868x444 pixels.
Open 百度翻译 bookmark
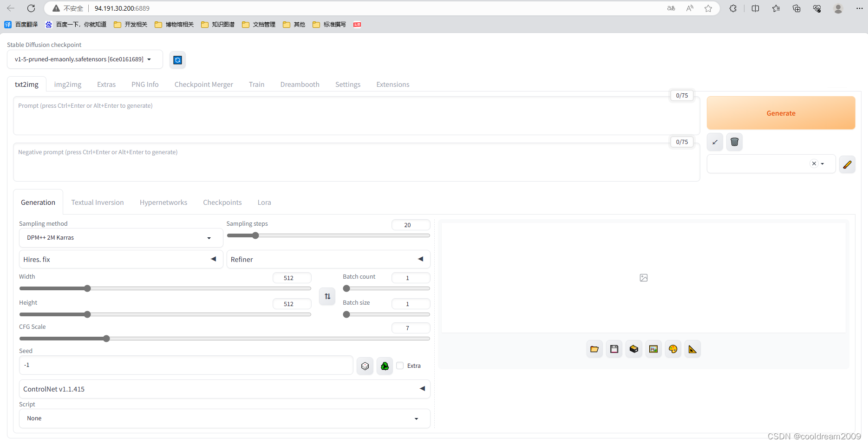21,25
